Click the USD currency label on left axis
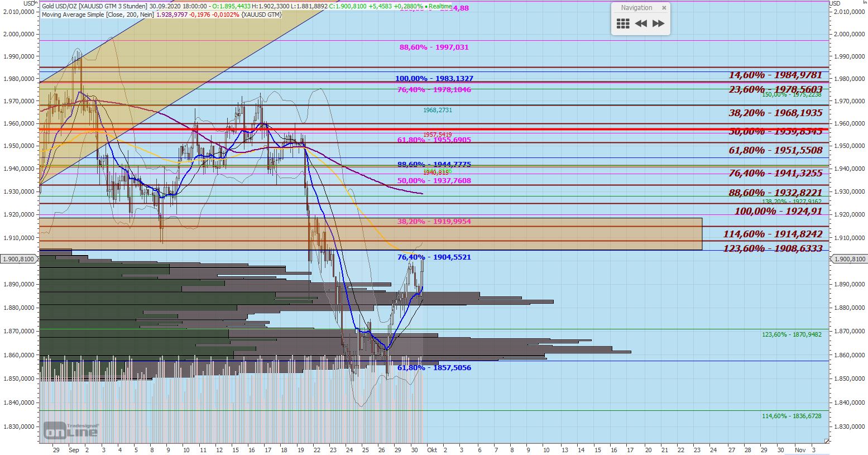 pyautogui.click(x=30, y=3)
